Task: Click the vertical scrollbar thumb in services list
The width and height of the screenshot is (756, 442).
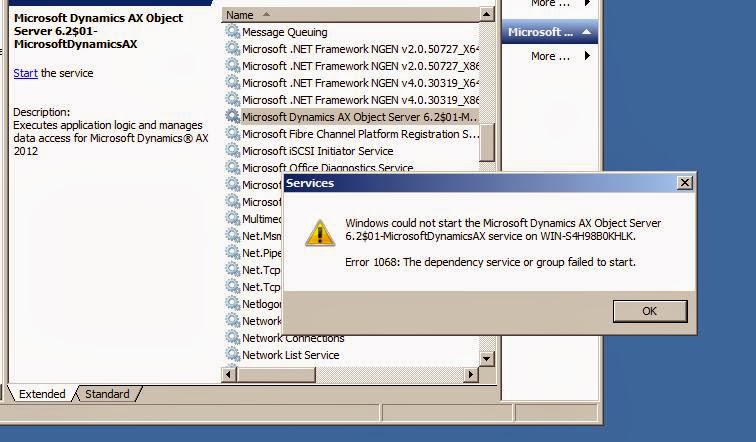Action: coord(487,142)
